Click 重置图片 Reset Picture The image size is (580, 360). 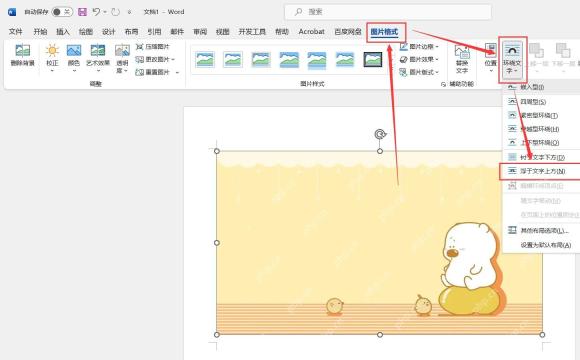[152, 72]
